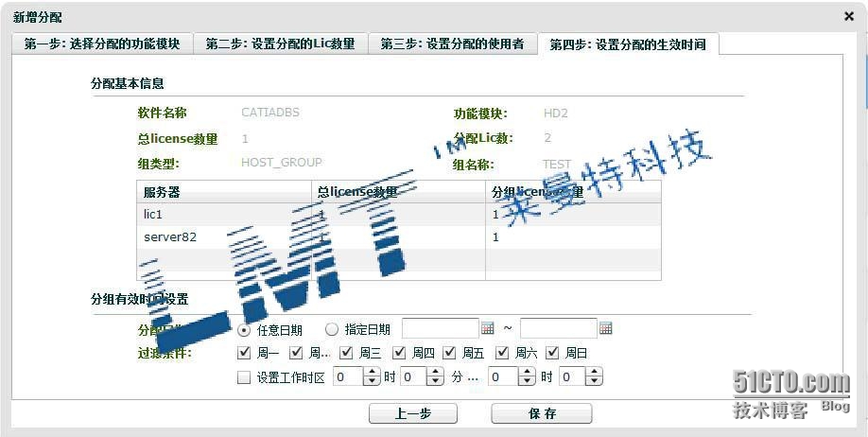The image size is (868, 437).
Task: Click the TEST group name value
Action: (x=557, y=165)
